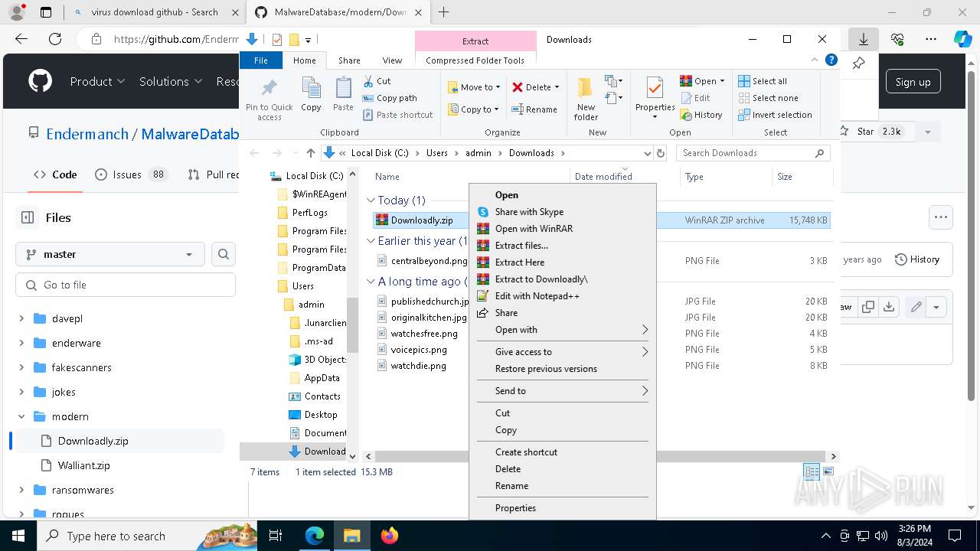The image size is (980, 551).
Task: Choose Edit with Notepad++
Action: [x=562, y=296]
